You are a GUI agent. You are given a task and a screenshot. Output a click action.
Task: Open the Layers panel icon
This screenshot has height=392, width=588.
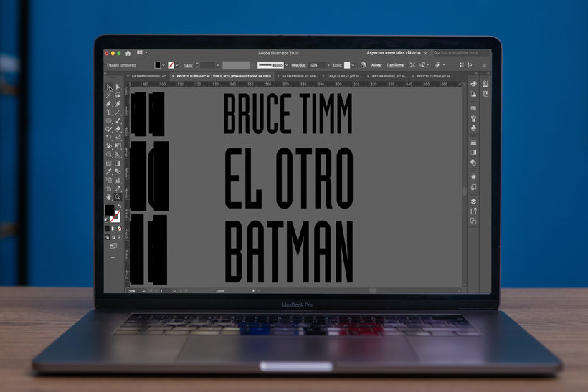473,201
